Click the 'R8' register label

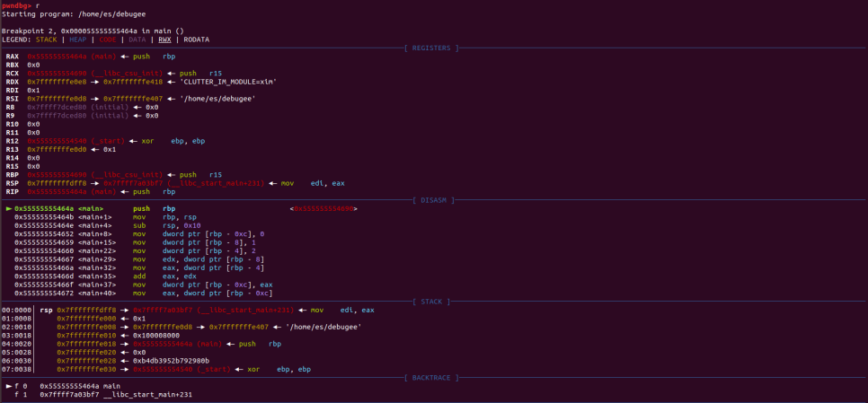tap(10, 107)
